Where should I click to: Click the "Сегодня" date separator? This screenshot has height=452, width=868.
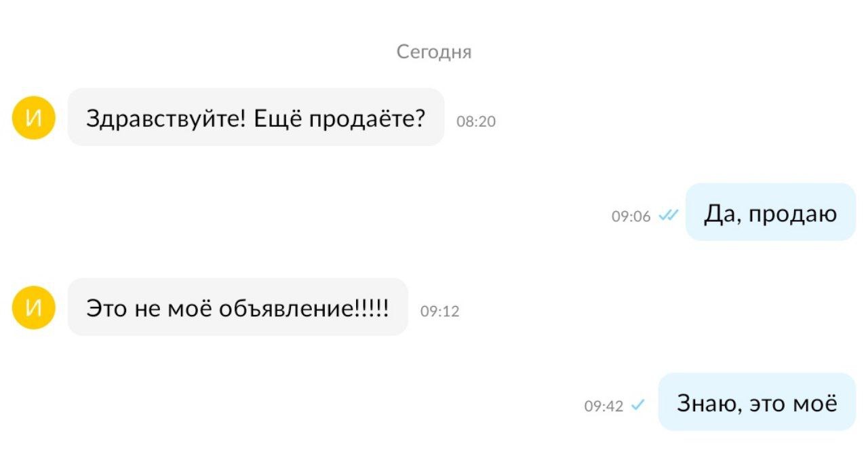(434, 52)
